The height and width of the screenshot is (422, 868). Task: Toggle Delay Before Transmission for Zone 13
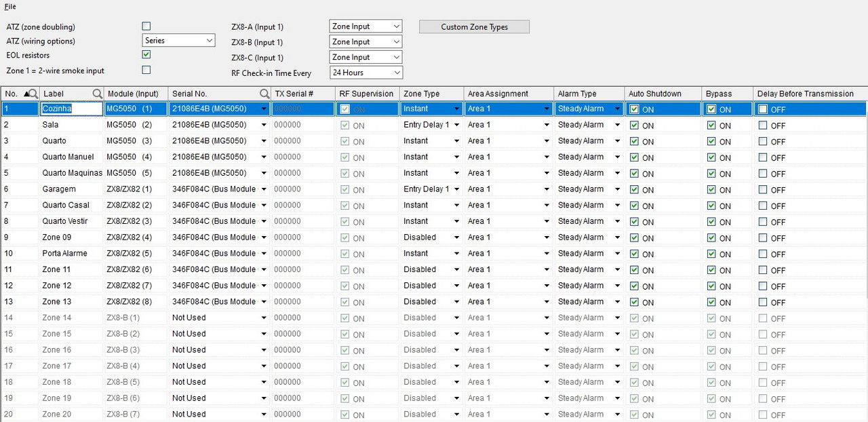[763, 303]
